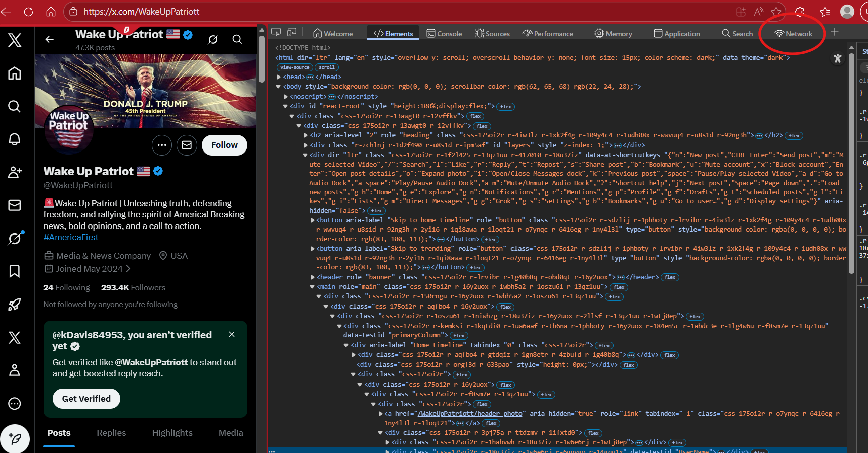Click browser back arrow

(6, 11)
